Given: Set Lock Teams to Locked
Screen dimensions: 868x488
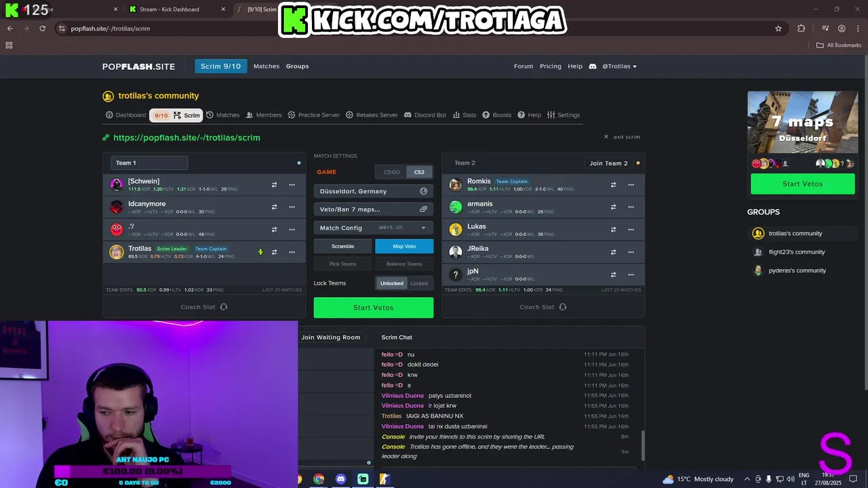Looking at the screenshot, I should 419,283.
